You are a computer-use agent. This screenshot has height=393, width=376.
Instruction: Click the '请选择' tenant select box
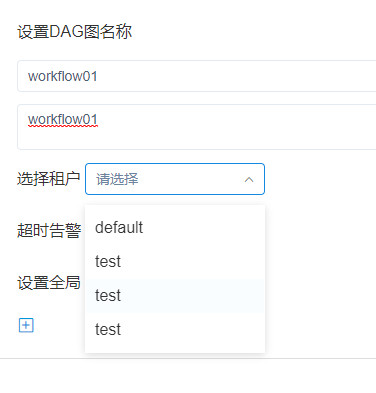(x=175, y=179)
